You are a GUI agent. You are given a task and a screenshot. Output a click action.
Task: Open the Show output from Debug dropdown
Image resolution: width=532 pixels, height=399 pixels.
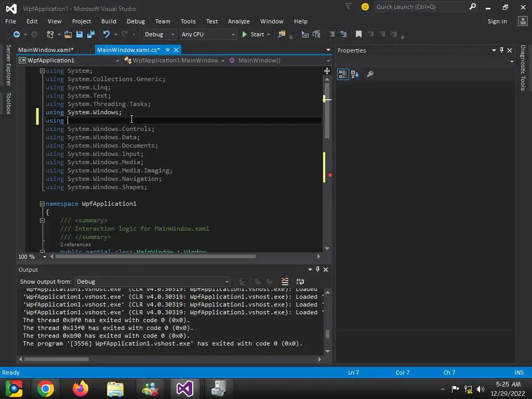[x=152, y=282]
